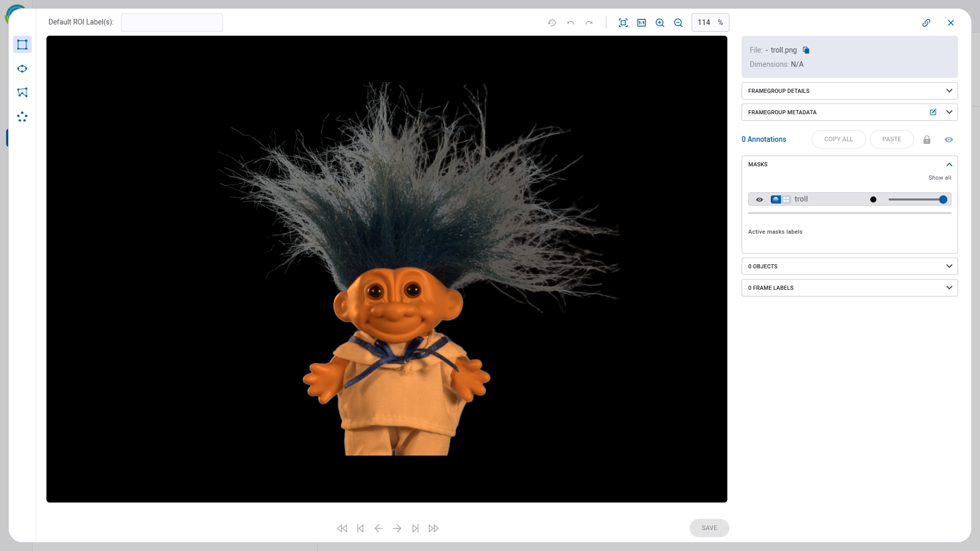The image size is (980, 551).
Task: Toggle annotations visibility eye icon
Action: (x=948, y=139)
